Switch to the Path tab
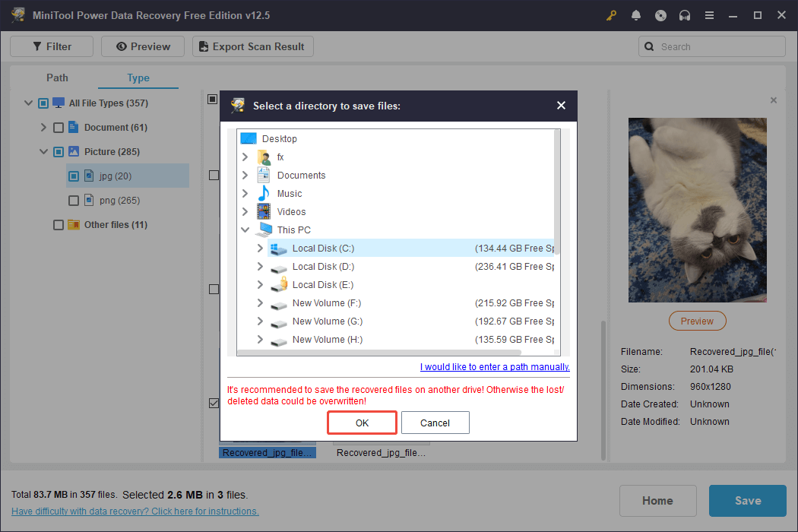This screenshot has width=798, height=532. [57, 78]
